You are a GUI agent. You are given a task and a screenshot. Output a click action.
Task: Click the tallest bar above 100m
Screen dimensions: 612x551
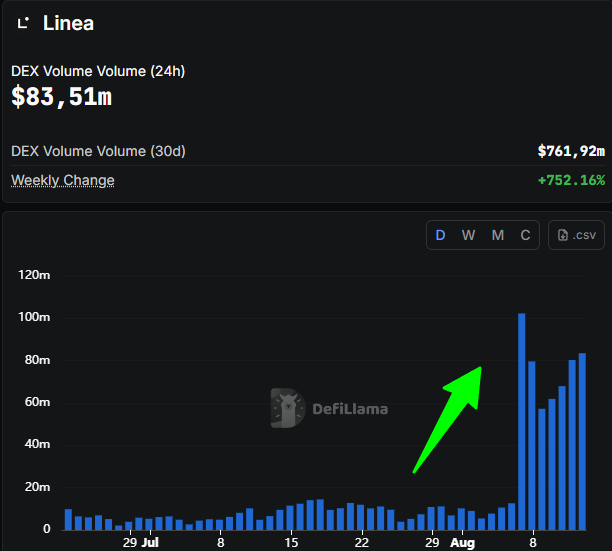click(521, 421)
